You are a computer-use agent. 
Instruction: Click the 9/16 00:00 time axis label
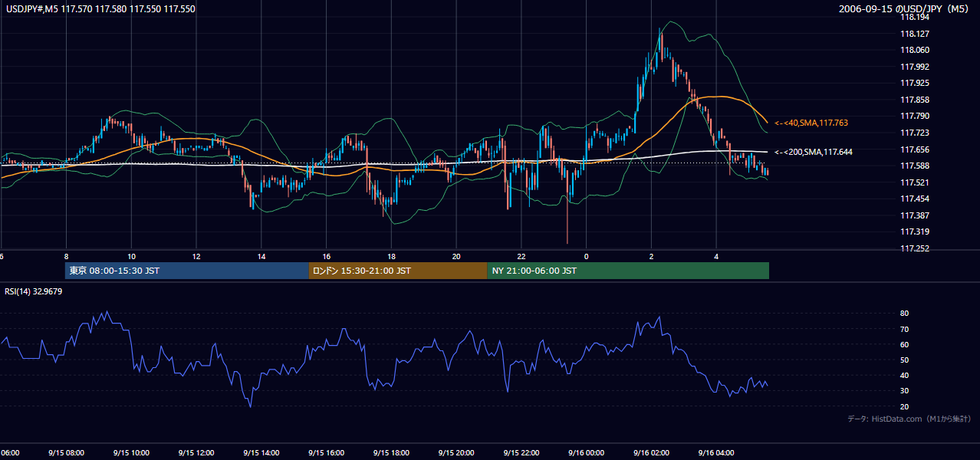587,452
